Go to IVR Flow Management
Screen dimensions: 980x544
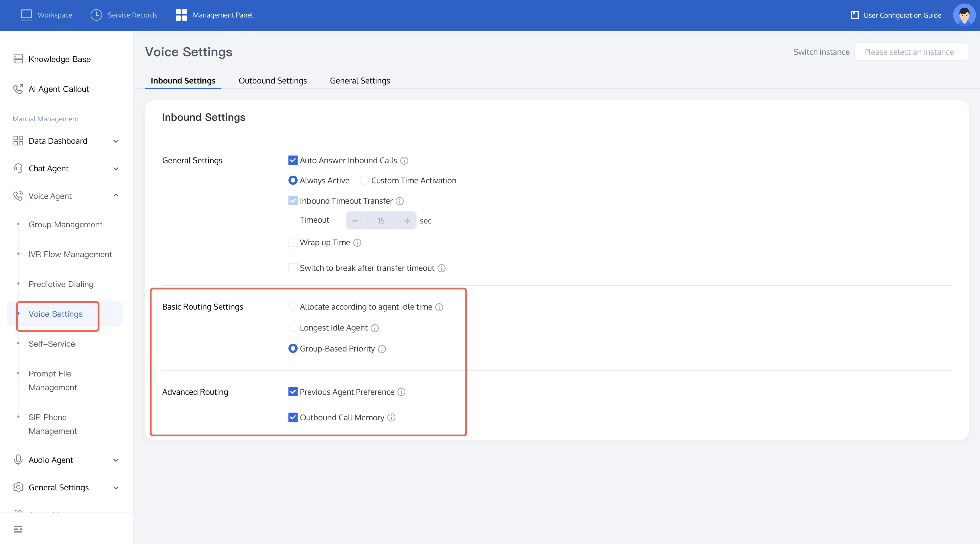coord(70,254)
